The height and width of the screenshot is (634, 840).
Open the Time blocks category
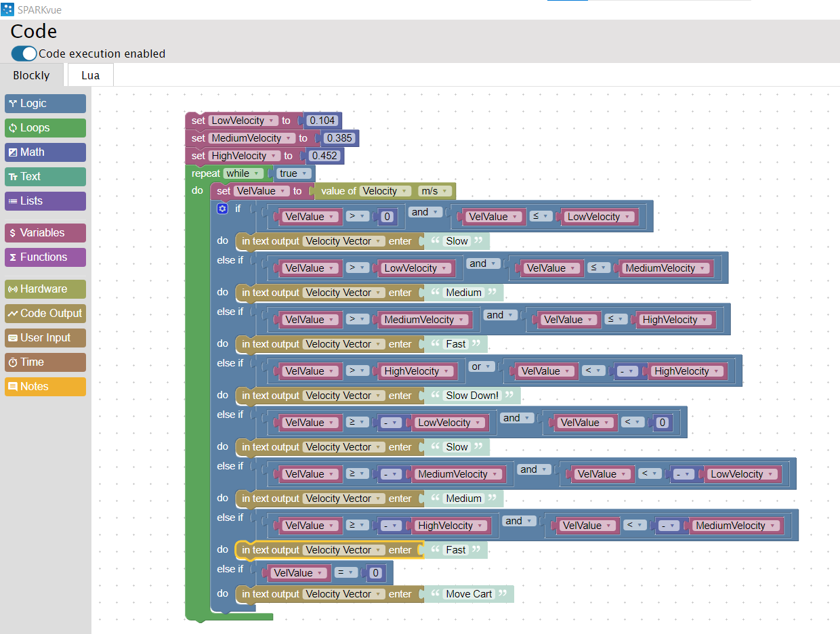pyautogui.click(x=45, y=362)
